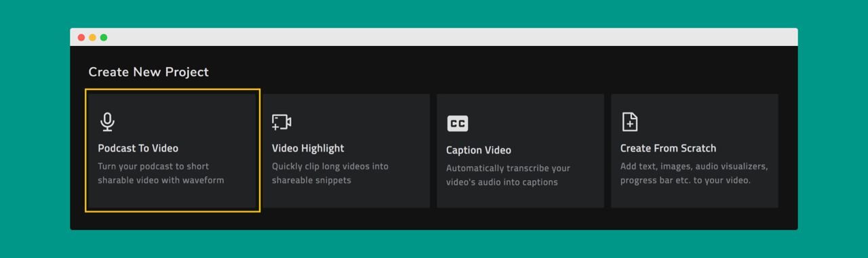
Task: Click 'progress bar etc. to your video' line
Action: coord(686,180)
